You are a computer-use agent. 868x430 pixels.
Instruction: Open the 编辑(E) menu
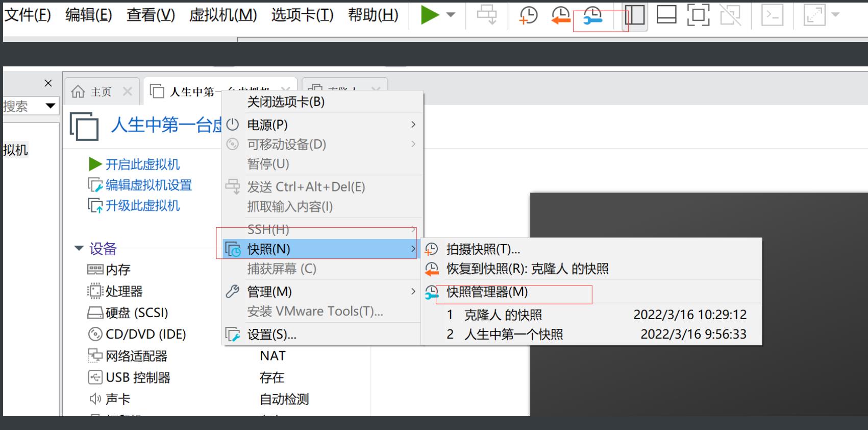point(89,15)
